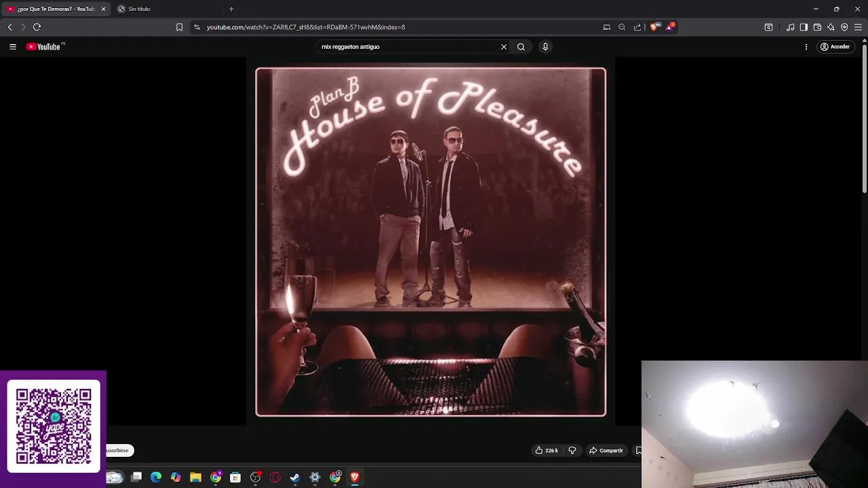Toggle the browser sidebar panel icon

pos(804,27)
